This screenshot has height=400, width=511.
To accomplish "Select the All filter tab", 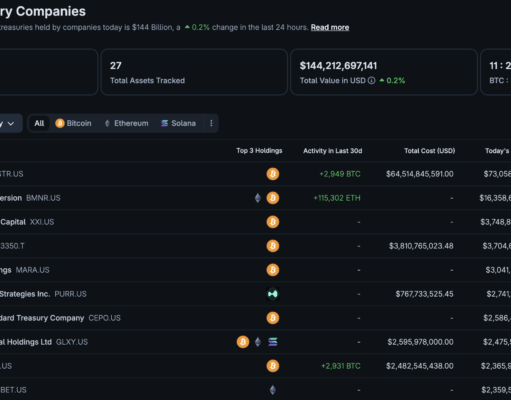I will pos(39,123).
